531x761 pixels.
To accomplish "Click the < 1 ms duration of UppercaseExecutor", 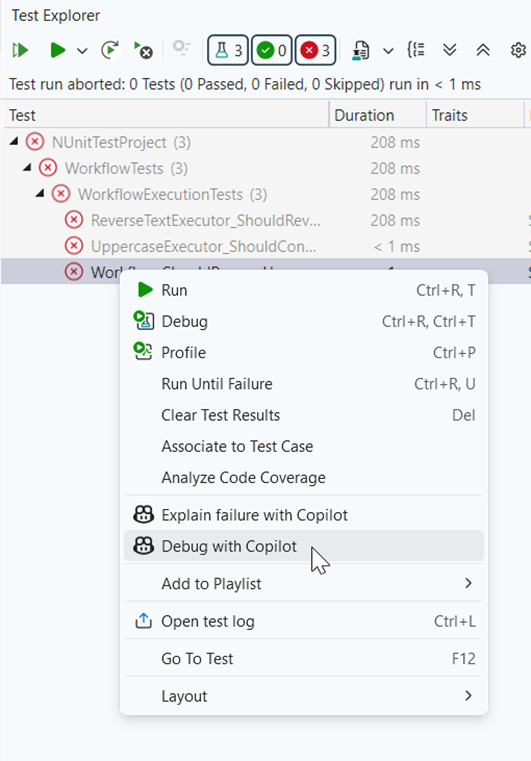I will pyautogui.click(x=397, y=247).
